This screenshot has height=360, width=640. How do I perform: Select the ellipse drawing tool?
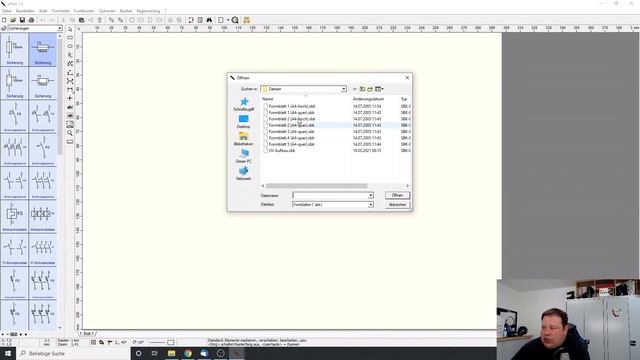70,46
